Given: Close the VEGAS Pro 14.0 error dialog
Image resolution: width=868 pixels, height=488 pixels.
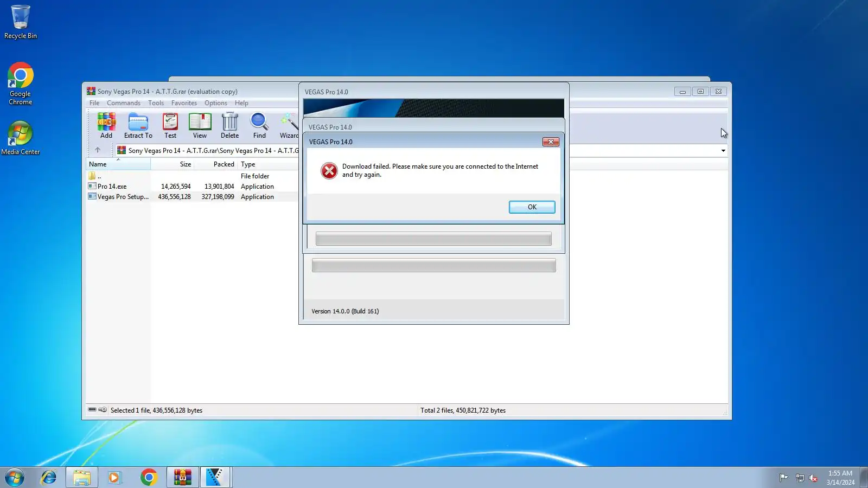Looking at the screenshot, I should 551,142.
